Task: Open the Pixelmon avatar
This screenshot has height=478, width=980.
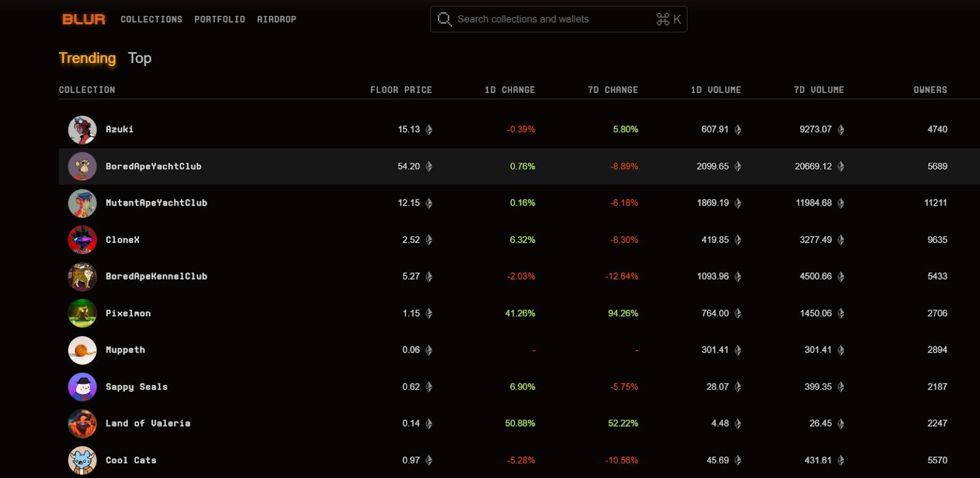Action: click(x=82, y=313)
